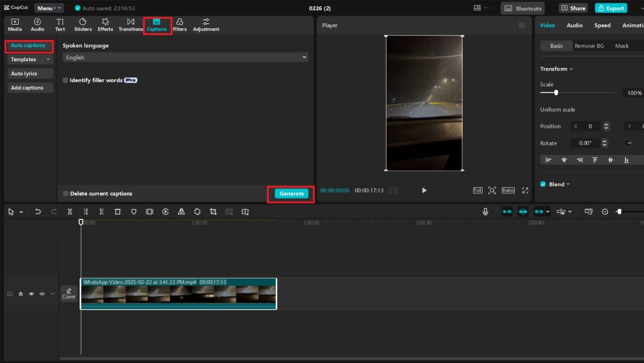Open the Effects panel
Screen dimensions: 644x363
click(105, 25)
